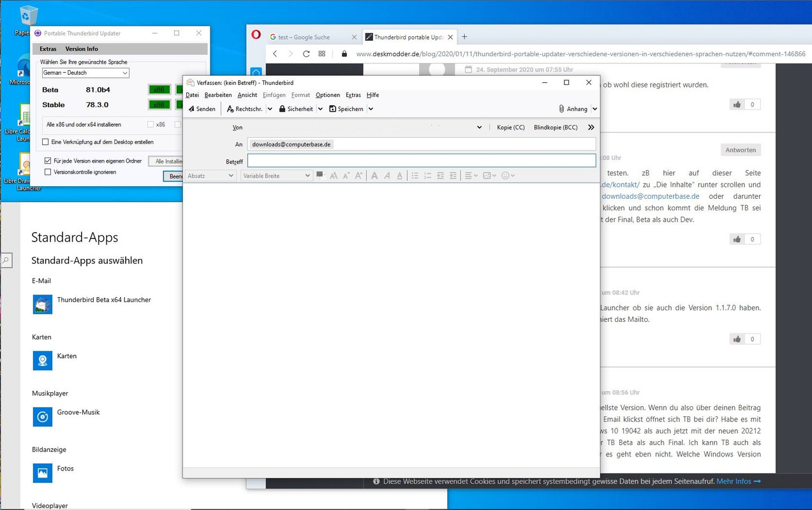Open the Bearbeiten menu

pyautogui.click(x=218, y=95)
